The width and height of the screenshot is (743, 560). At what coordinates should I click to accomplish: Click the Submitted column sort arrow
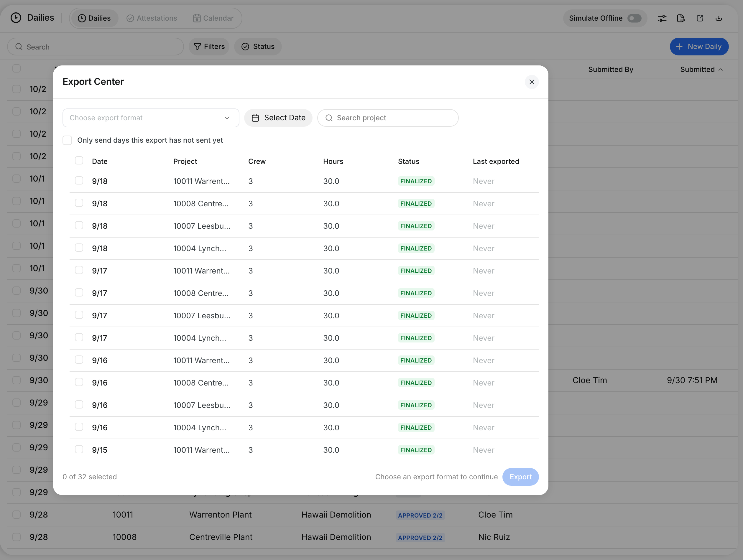pyautogui.click(x=720, y=70)
